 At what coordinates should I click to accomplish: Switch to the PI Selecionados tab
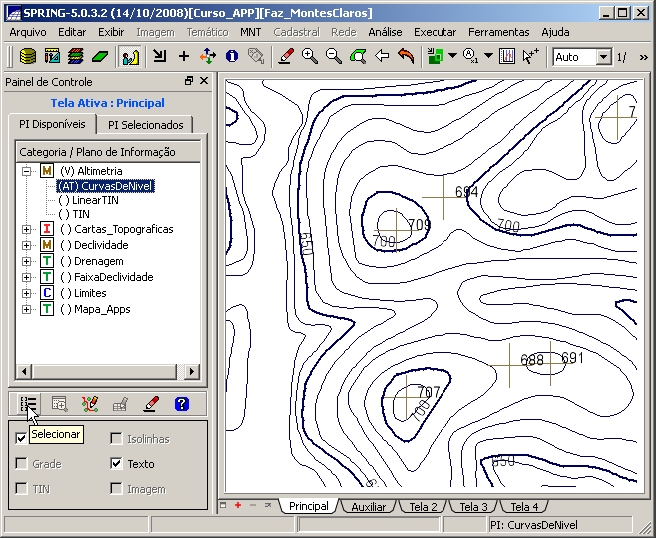pos(145,125)
